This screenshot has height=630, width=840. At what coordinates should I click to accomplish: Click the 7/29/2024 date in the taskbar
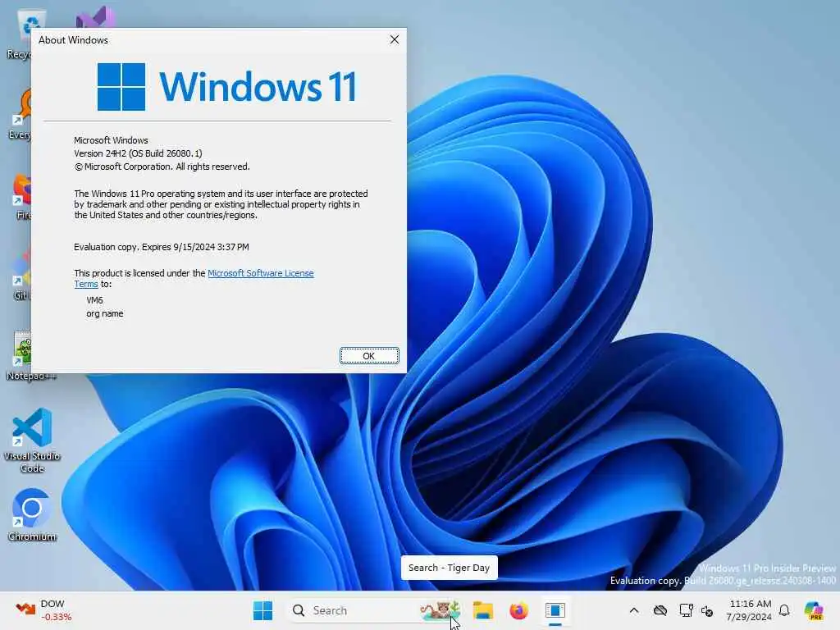pos(749,617)
